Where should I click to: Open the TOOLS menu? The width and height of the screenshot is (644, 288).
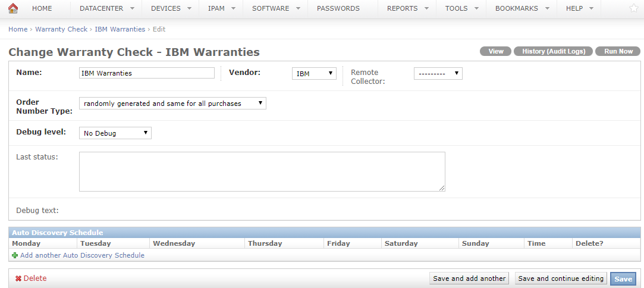coord(461,8)
